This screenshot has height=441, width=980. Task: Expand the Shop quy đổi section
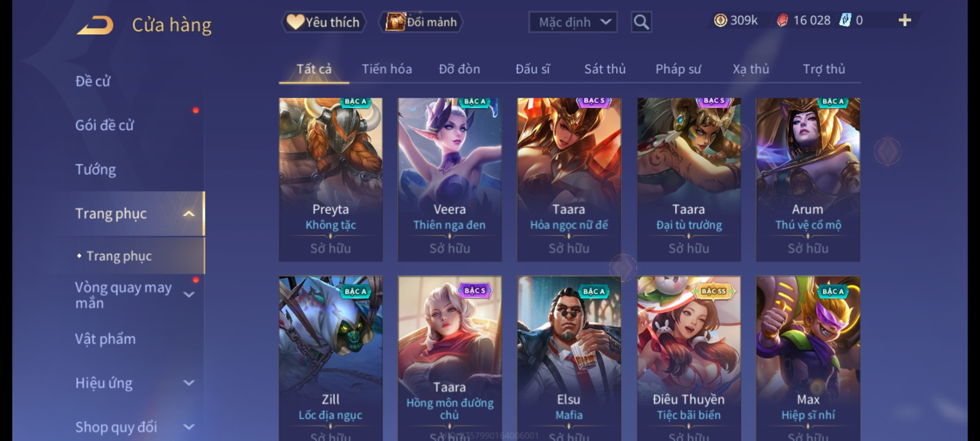189,427
